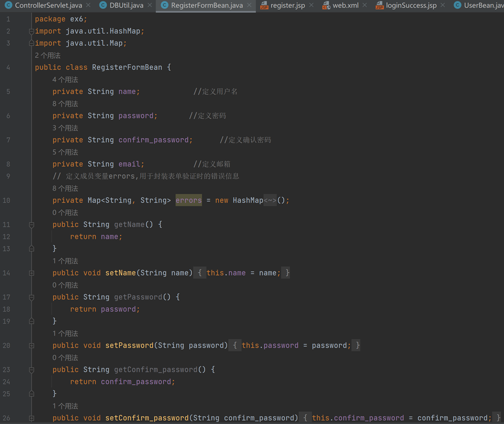This screenshot has width=504, height=424.
Task: Close the register.jsp tab
Action: point(311,5)
